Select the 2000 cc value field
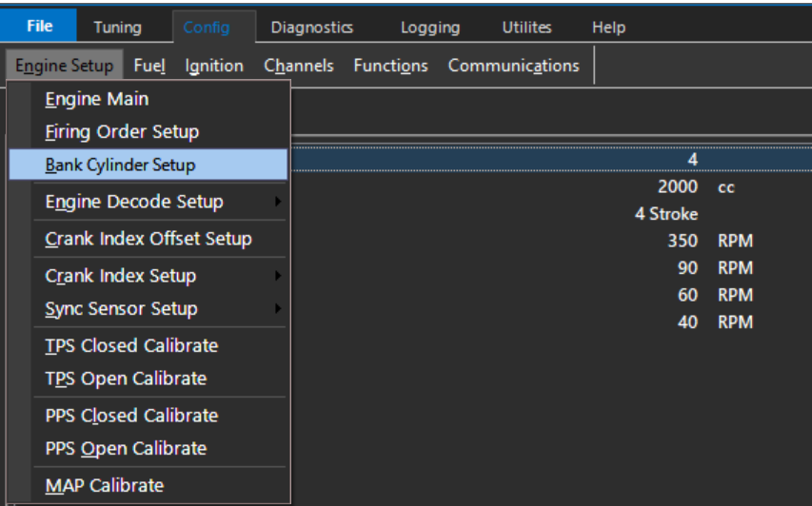 678,187
